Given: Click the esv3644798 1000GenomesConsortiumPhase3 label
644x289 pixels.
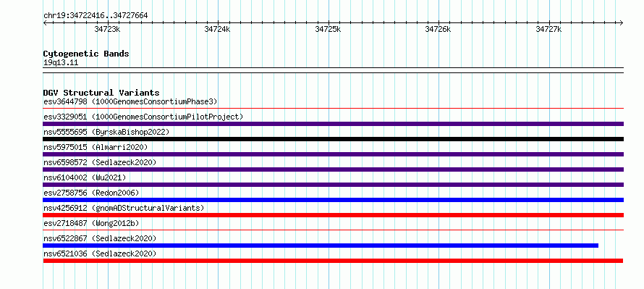Looking at the screenshot, I should 130,101.
